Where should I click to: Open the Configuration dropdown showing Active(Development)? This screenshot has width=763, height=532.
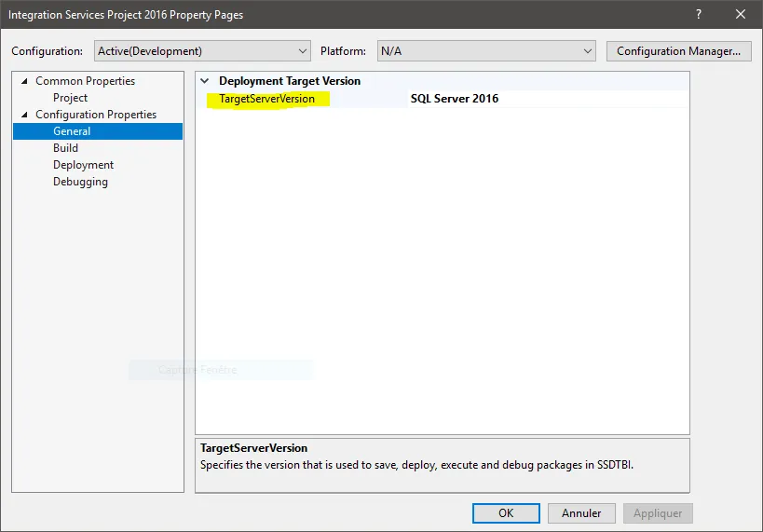(x=202, y=51)
